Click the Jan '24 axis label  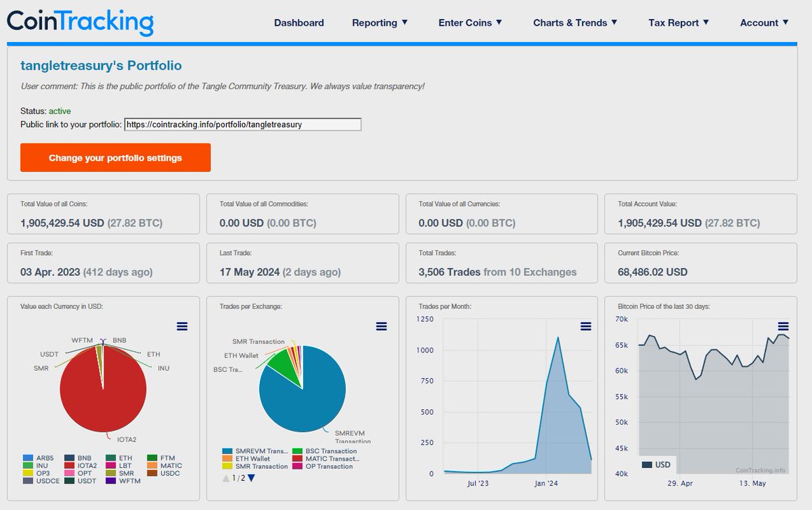click(546, 483)
